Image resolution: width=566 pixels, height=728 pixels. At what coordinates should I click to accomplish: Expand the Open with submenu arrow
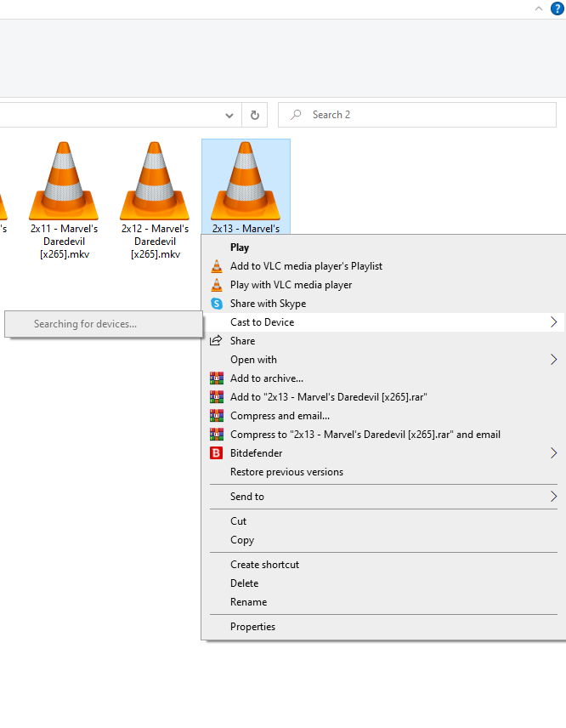click(x=553, y=360)
